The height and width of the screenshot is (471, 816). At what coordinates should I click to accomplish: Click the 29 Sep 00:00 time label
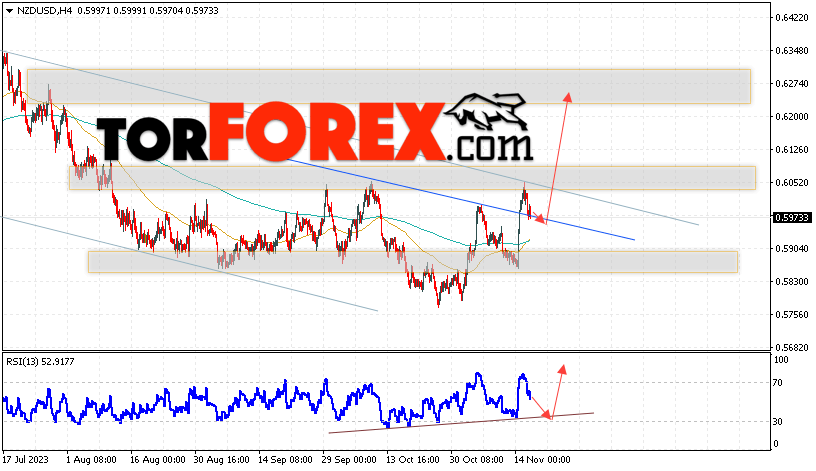pyautogui.click(x=349, y=460)
